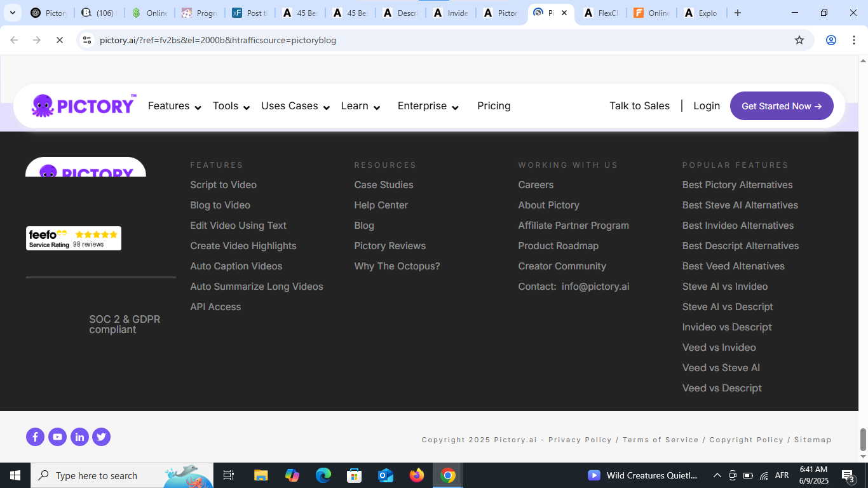
Task: Open a new browser tab with plus
Action: [x=737, y=13]
